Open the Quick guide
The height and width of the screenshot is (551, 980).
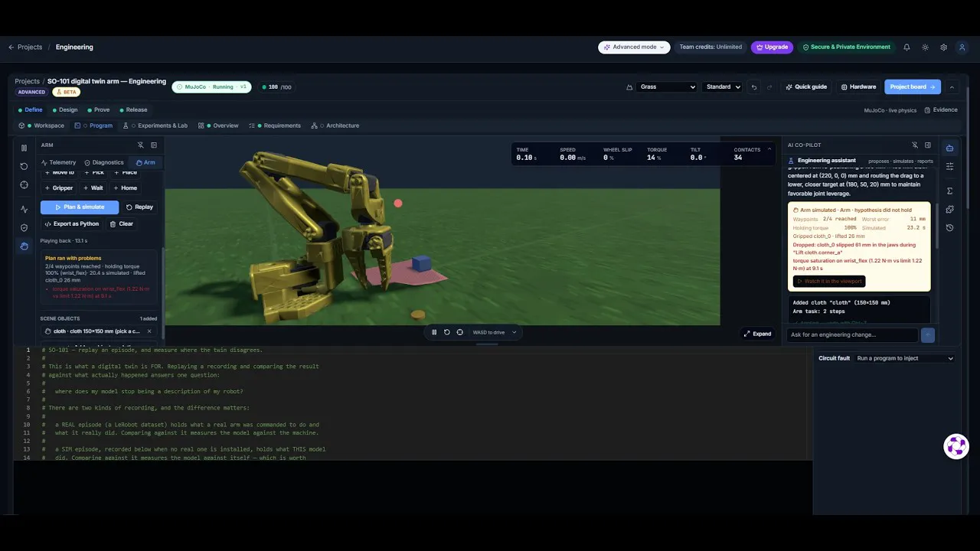pyautogui.click(x=806, y=86)
